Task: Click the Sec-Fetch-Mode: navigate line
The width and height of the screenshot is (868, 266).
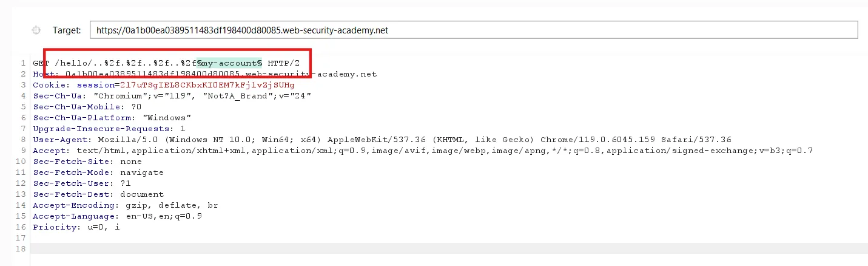Action: [98, 172]
